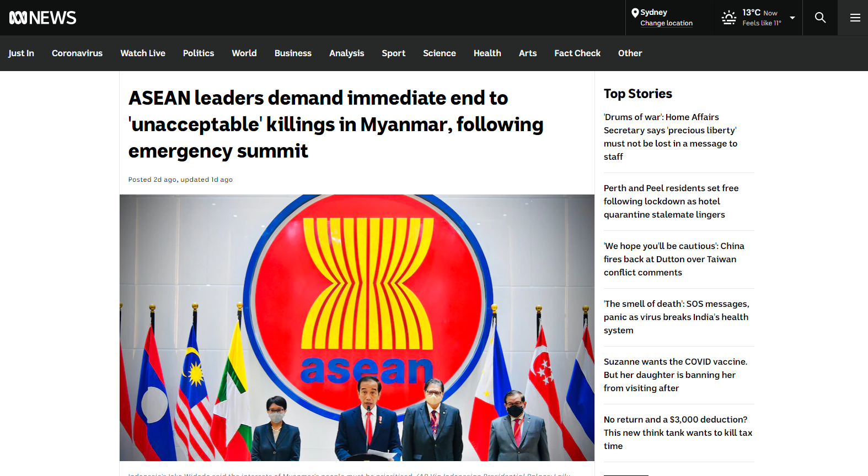The height and width of the screenshot is (476, 868).
Task: Open the Sport section
Action: (x=394, y=53)
